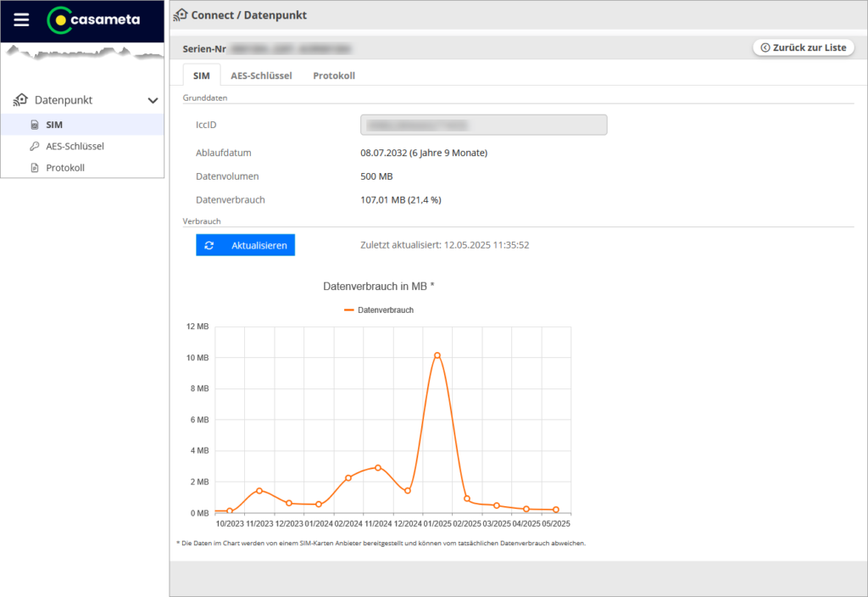The height and width of the screenshot is (597, 868).
Task: Click the refresh arrows icon on Aktualisieren
Action: coord(209,245)
